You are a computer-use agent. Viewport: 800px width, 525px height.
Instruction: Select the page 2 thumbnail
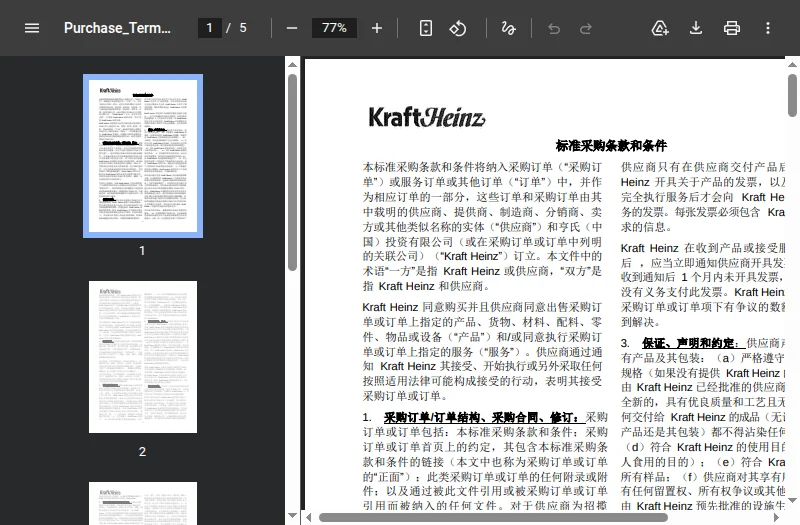143,357
